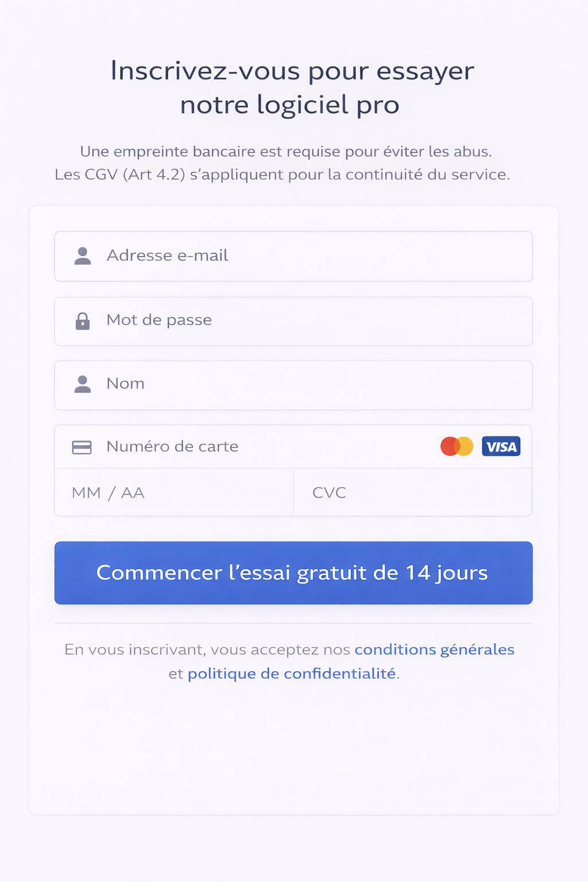Focus the Adresse e-mail text field
This screenshot has width=588, height=882.
[316, 256]
